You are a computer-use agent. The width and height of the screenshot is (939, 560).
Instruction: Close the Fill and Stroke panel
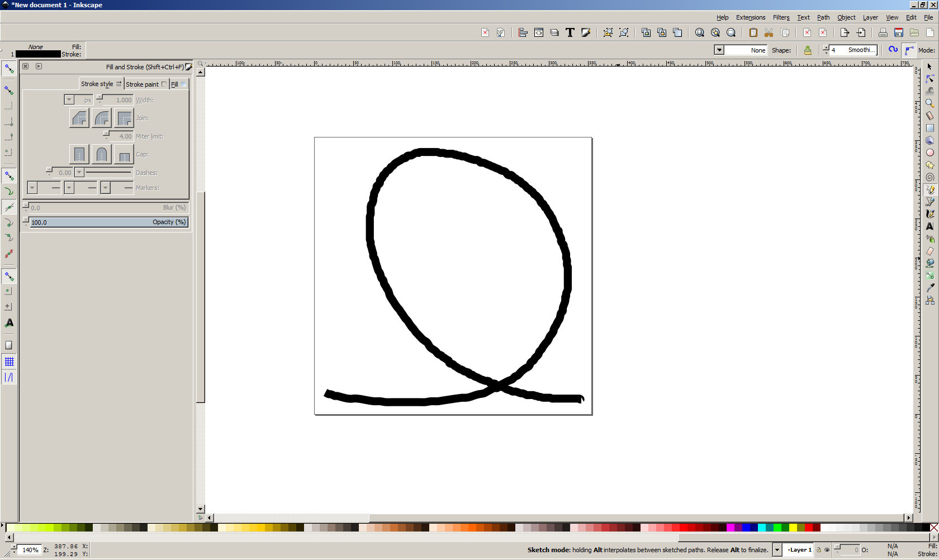coord(25,67)
